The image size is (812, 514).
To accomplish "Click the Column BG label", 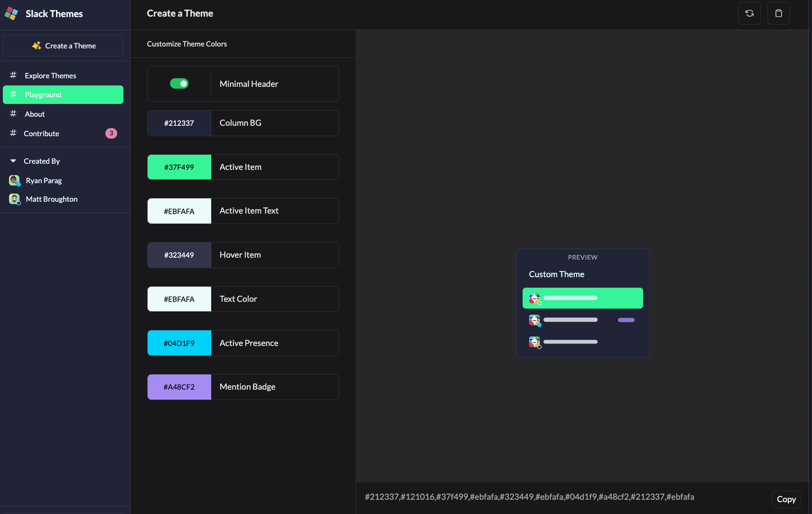I will click(x=241, y=123).
